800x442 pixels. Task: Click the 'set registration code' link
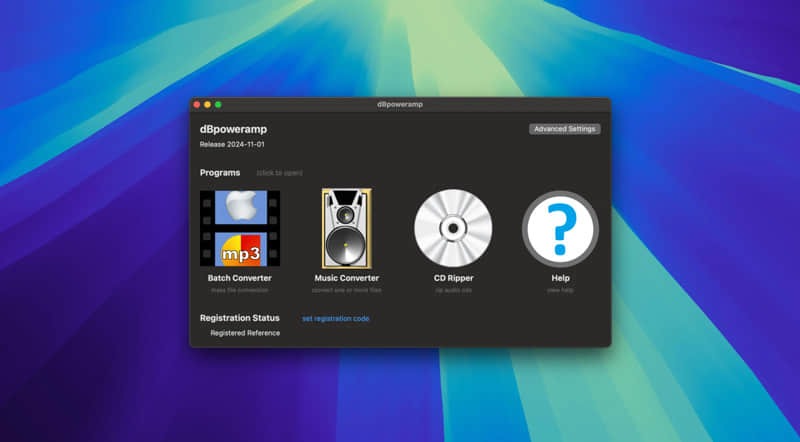335,319
